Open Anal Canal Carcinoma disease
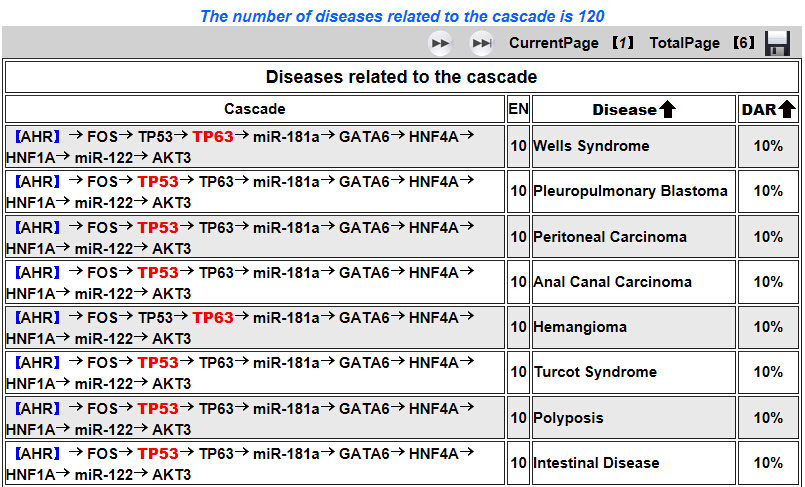Image resolution: width=805 pixels, height=487 pixels. click(612, 282)
